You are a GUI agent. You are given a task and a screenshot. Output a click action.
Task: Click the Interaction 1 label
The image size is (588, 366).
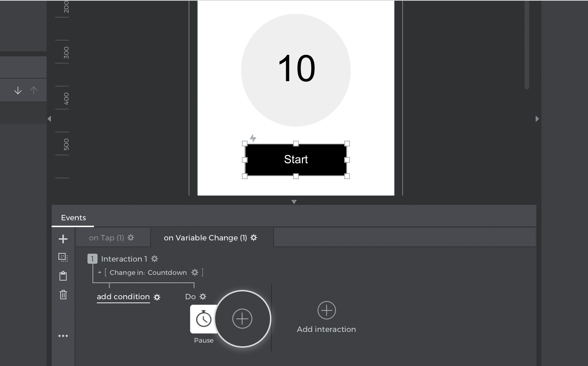124,259
